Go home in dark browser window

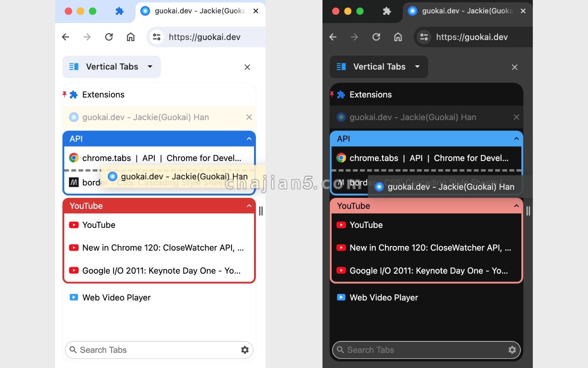(x=398, y=37)
